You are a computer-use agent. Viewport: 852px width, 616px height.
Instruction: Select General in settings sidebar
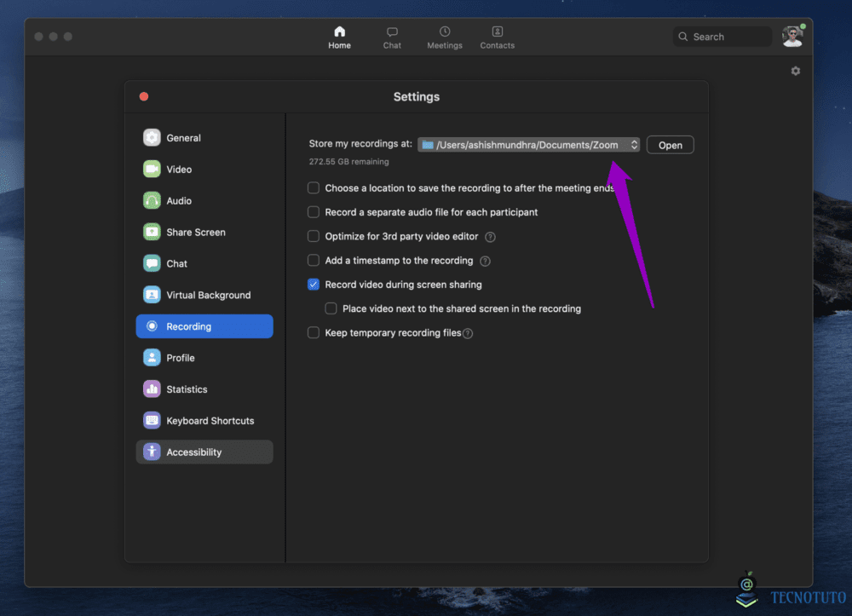point(204,137)
